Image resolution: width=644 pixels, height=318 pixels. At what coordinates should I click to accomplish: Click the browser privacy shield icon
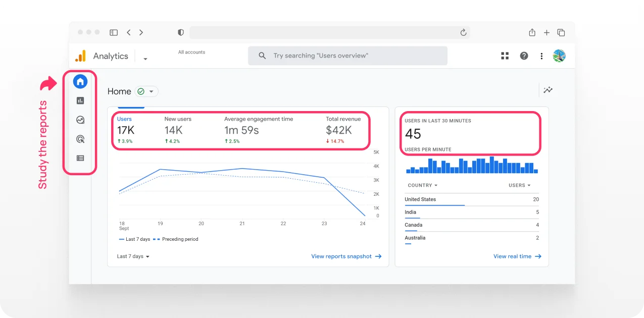pyautogui.click(x=181, y=32)
